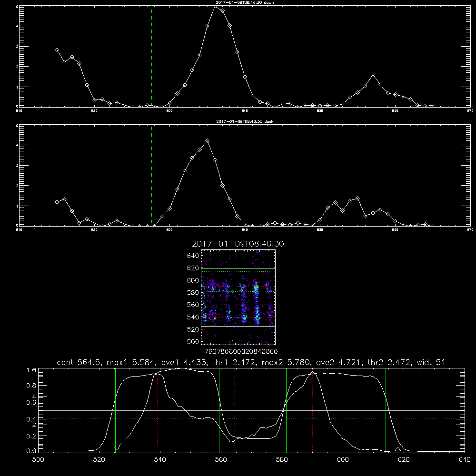Viewport: 476px width, 476px height.
Task: Click 'ave2 4.721' in the bottom title
Action: (x=338, y=362)
